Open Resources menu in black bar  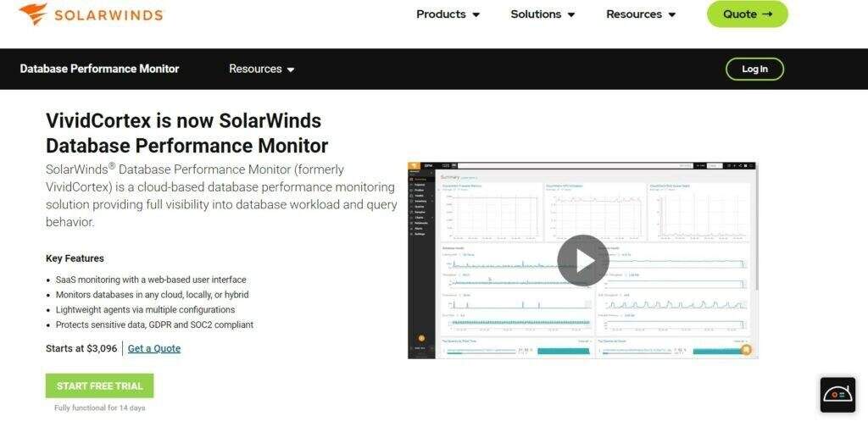click(x=262, y=69)
